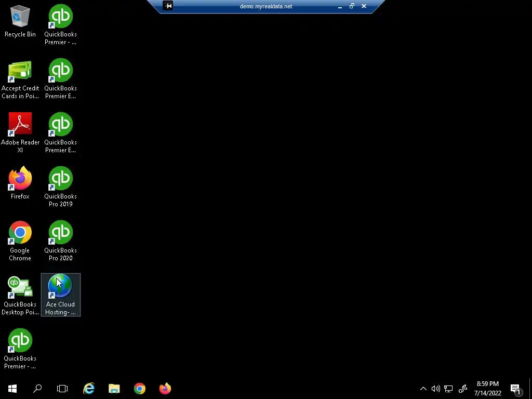Viewport: 532px width, 399px height.
Task: Select the Ace Cloud Hosting globe shortcut
Action: 61,295
